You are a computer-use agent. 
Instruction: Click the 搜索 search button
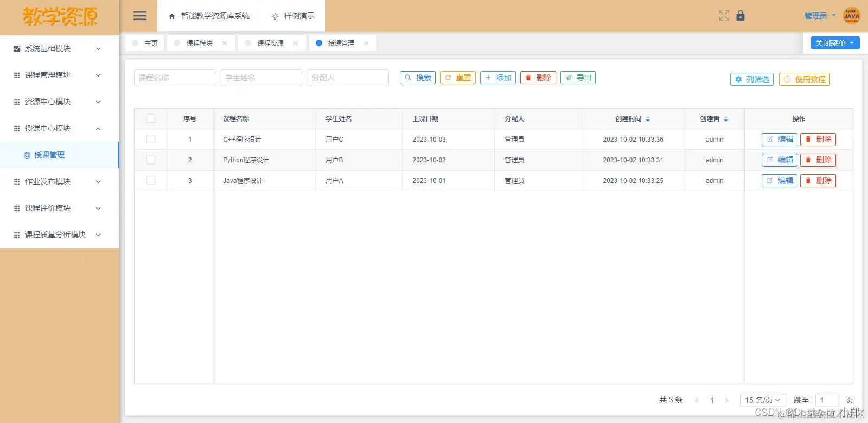(x=418, y=78)
